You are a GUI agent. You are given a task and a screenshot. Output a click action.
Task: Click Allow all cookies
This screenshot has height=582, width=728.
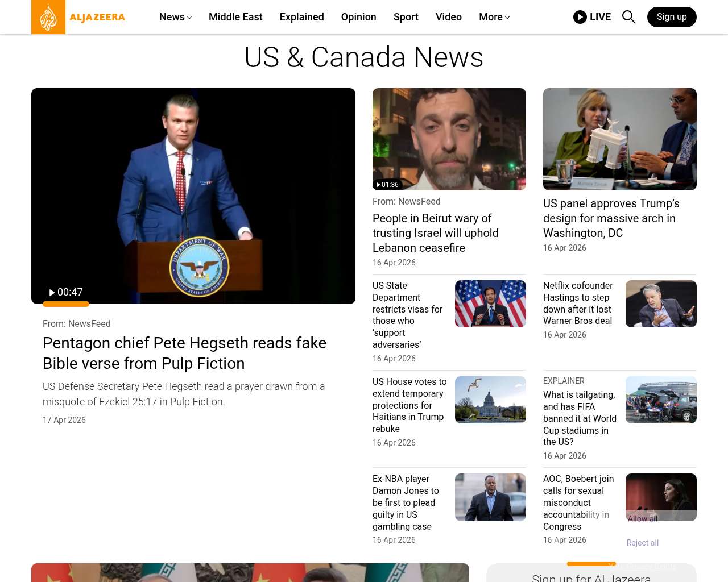pyautogui.click(x=642, y=518)
